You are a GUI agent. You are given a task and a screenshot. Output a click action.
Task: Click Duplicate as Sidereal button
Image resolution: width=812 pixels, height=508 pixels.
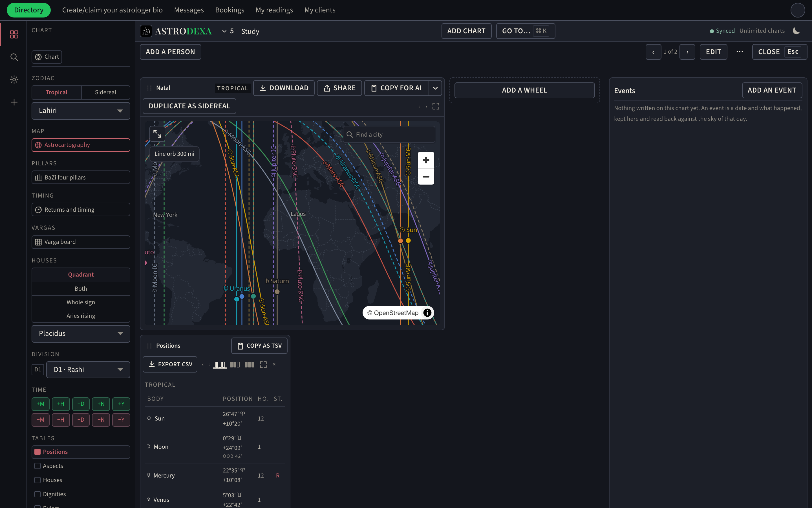(189, 106)
